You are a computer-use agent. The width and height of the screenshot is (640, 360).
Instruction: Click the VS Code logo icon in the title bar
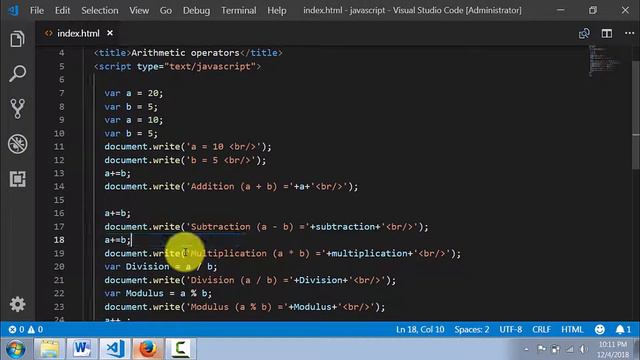click(13, 10)
